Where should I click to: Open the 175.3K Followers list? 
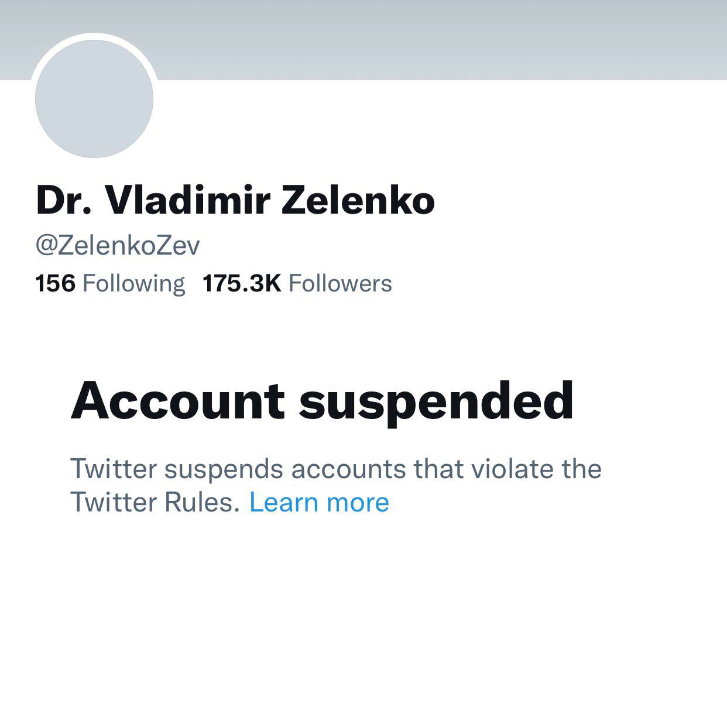(x=297, y=283)
